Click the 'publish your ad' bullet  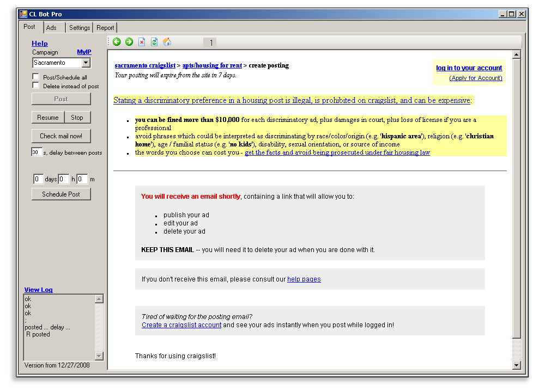tap(186, 215)
